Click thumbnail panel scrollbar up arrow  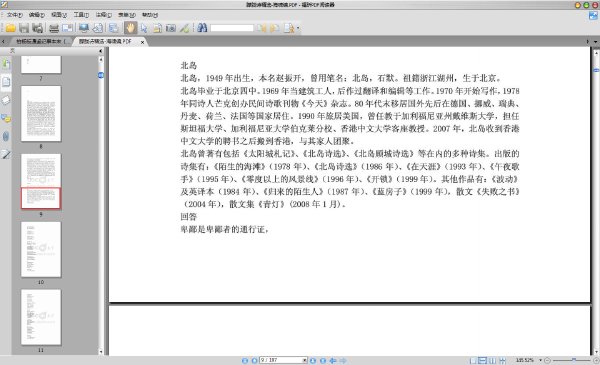[101, 59]
